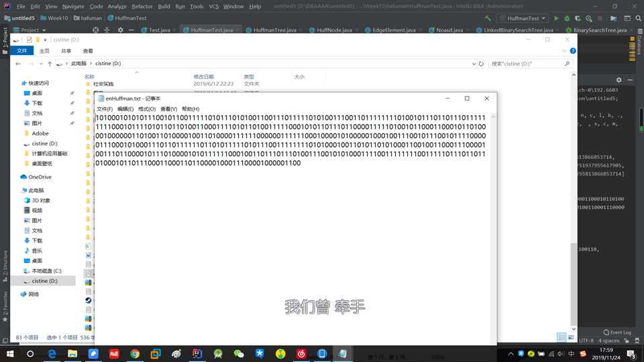The height and width of the screenshot is (362, 644).
Task: Go up one folder in Explorer
Action: (50, 64)
